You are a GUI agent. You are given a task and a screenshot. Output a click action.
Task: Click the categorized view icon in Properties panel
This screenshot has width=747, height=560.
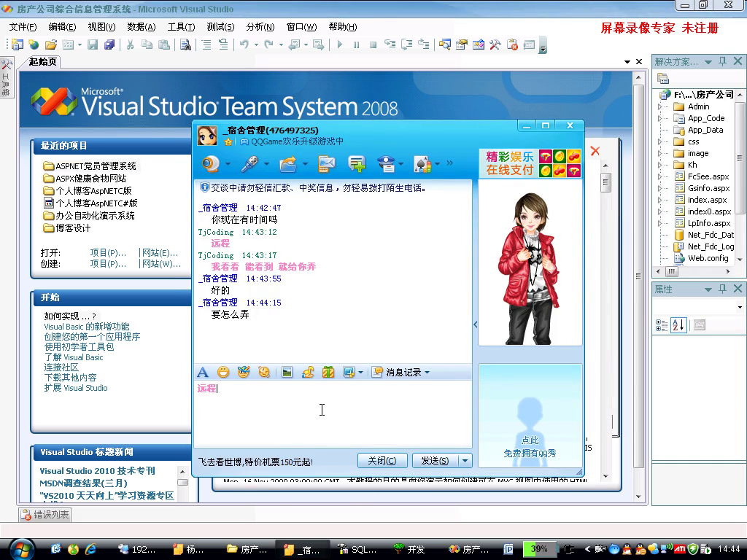pyautogui.click(x=662, y=325)
